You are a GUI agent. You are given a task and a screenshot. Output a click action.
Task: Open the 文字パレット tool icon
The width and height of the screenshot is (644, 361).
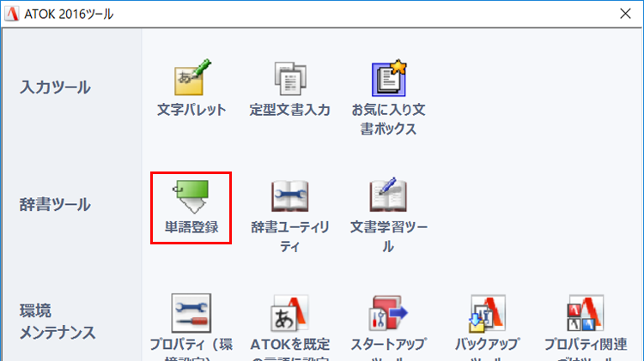point(191,77)
